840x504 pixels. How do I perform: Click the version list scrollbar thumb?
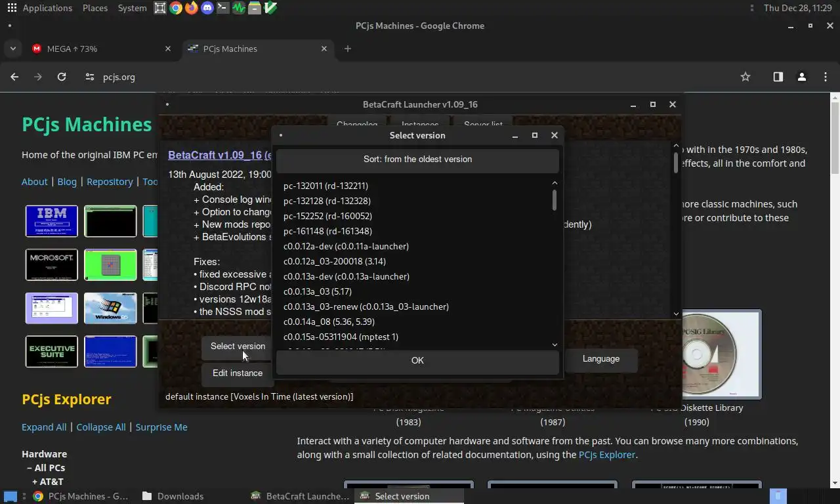click(555, 200)
